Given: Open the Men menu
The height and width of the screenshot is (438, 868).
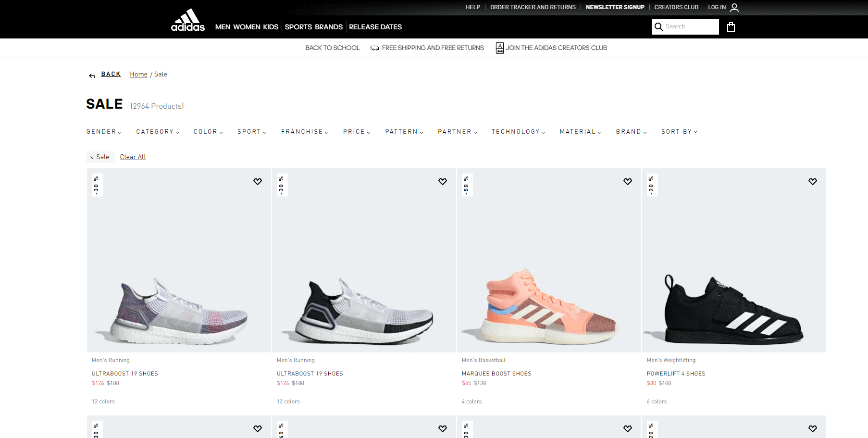Looking at the screenshot, I should [223, 27].
